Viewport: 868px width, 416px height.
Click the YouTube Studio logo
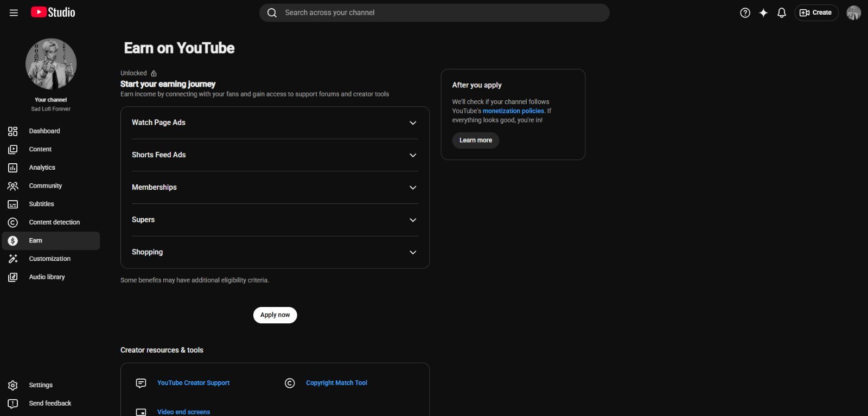[x=53, y=12]
